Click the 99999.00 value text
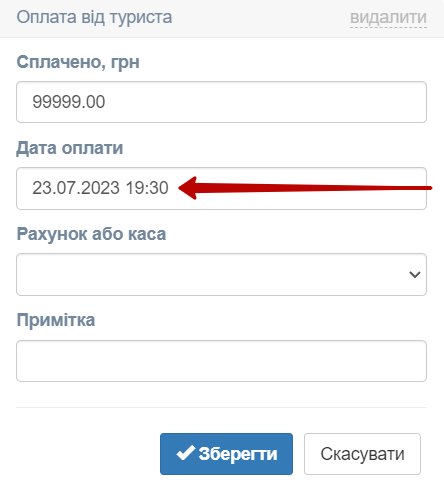The image size is (444, 491). point(69,102)
